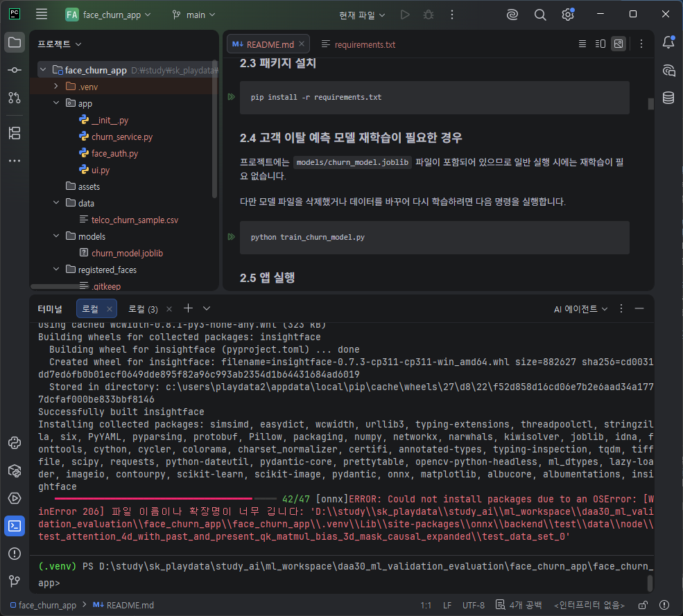The image size is (683, 616).
Task: Open the AI Chat tool window
Action: tap(668, 71)
